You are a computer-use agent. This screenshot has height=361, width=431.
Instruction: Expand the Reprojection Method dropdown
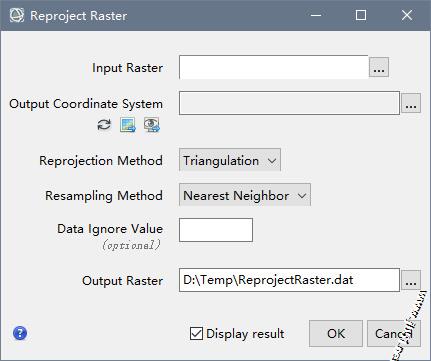(230, 160)
